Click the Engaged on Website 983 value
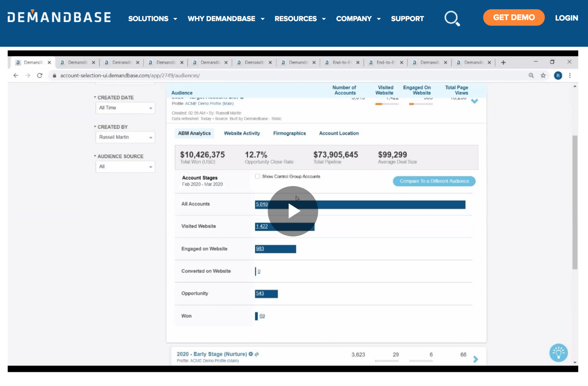 (260, 249)
